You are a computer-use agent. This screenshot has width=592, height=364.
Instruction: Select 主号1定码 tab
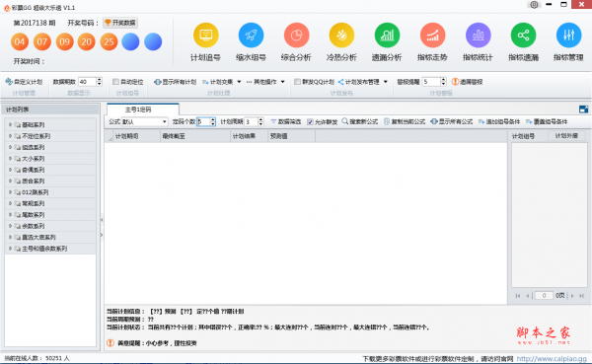click(x=143, y=109)
